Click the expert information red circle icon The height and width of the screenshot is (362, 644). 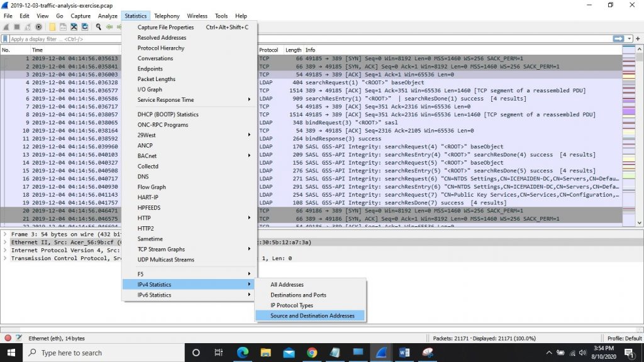[8, 338]
